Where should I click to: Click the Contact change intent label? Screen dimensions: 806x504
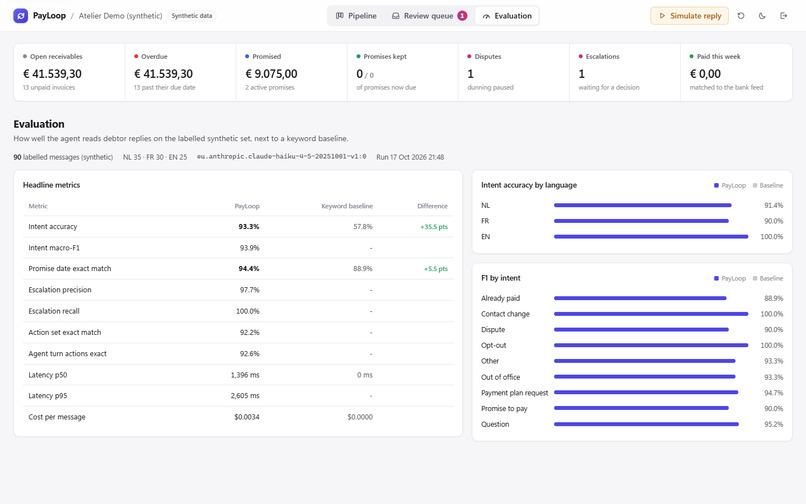click(505, 314)
